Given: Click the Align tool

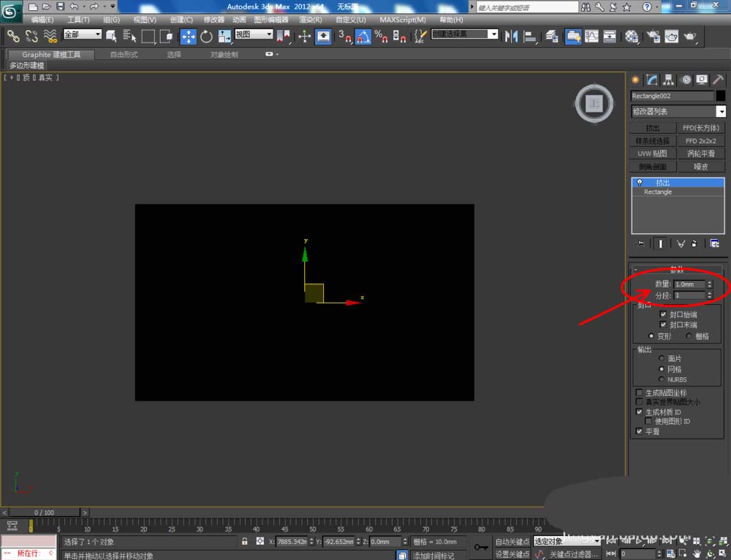Looking at the screenshot, I should click(x=529, y=36).
